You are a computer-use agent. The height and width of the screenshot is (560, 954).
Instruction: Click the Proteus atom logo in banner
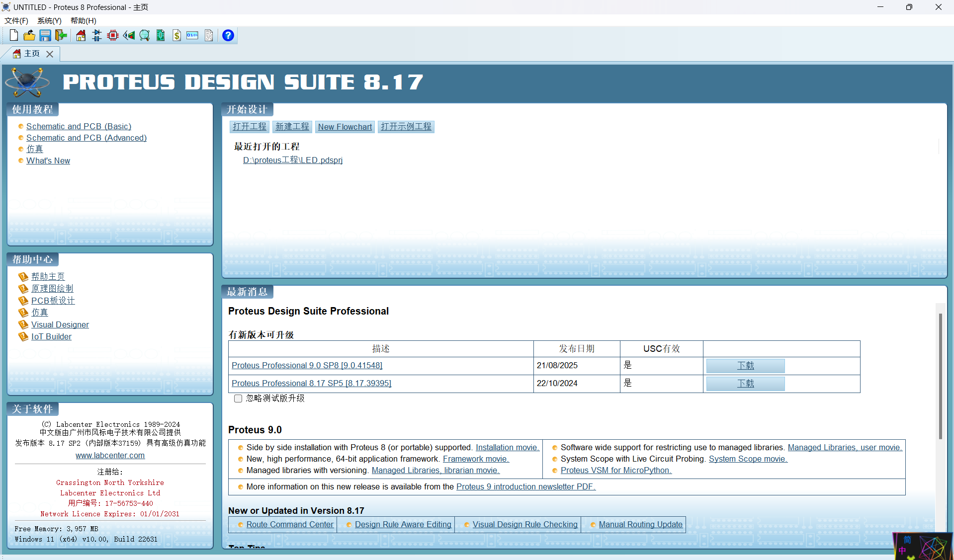[x=27, y=82]
